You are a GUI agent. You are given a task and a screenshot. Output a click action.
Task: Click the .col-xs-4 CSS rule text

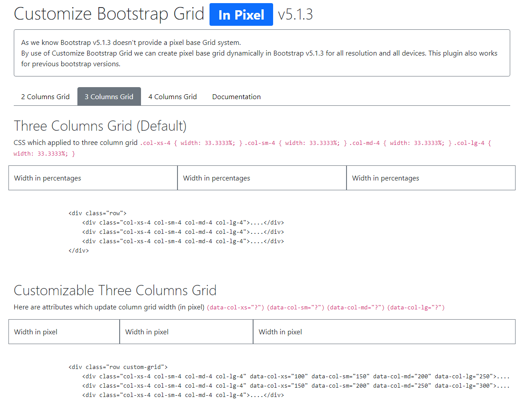[x=191, y=143]
